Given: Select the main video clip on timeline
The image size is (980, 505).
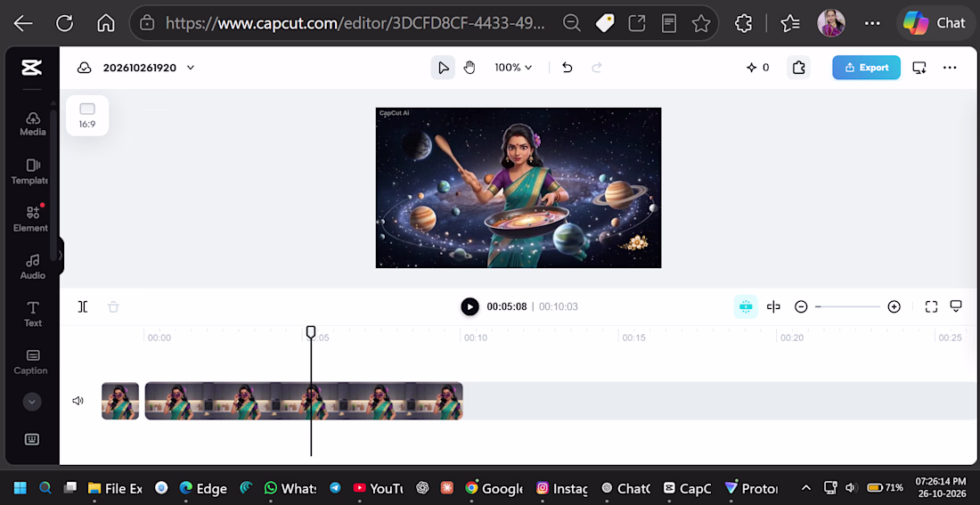Looking at the screenshot, I should tap(304, 401).
